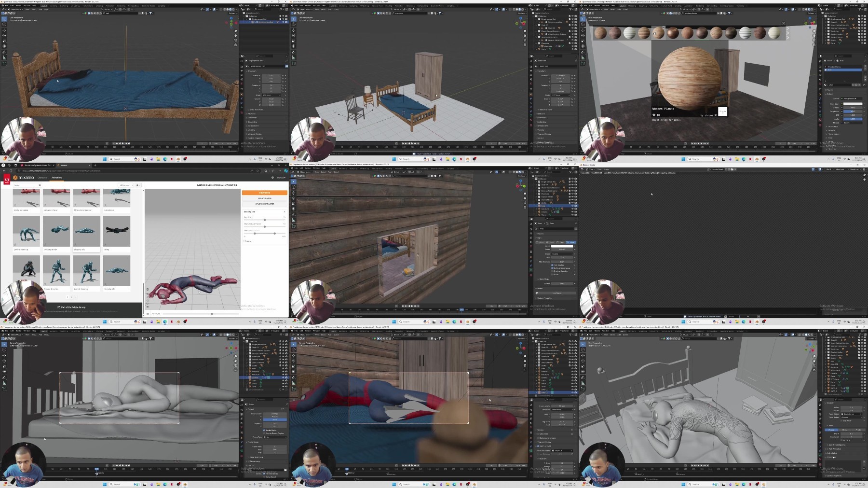Hide Wardrobe via eye icon in Wooden Planks outliner
Image resolution: width=868 pixels, height=488 pixels.
(862, 31)
